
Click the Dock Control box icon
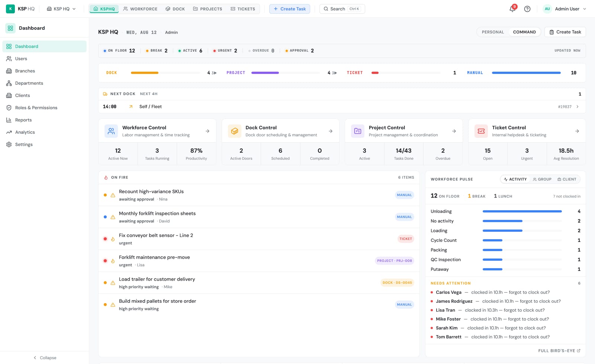point(234,131)
